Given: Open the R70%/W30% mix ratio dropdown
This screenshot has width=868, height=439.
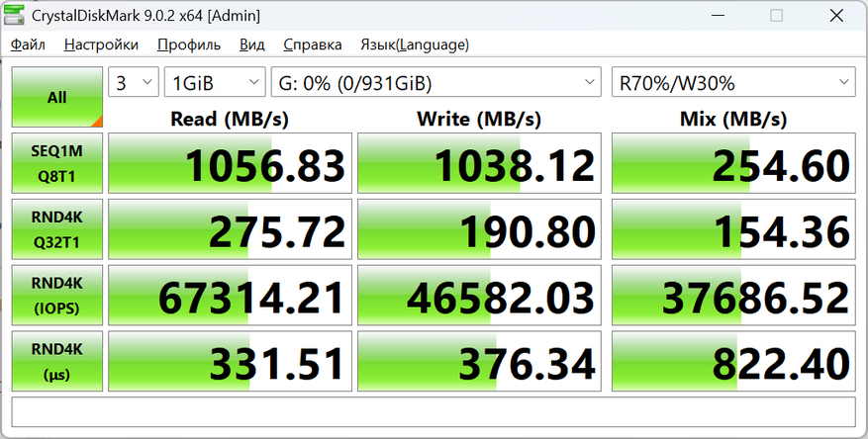Looking at the screenshot, I should [733, 82].
